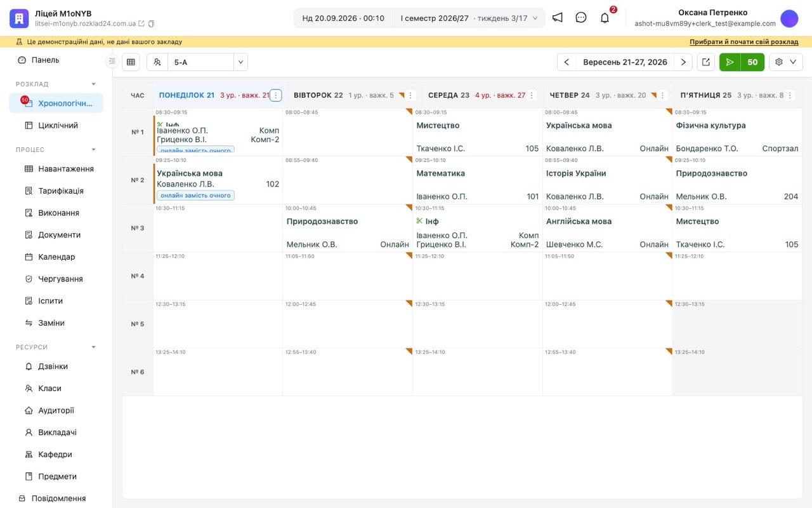Viewport: 812px width, 508px height.
Task: Open the notifications bell
Action: (x=605, y=18)
